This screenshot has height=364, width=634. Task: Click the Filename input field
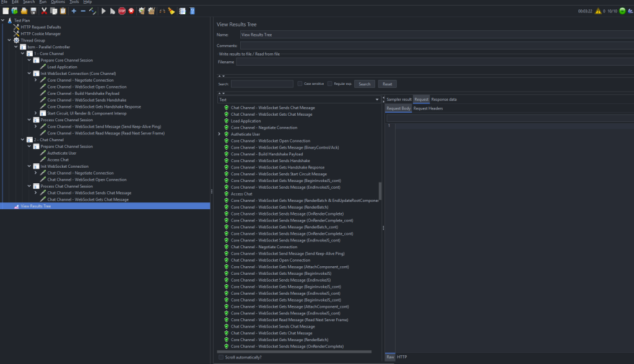click(x=435, y=62)
